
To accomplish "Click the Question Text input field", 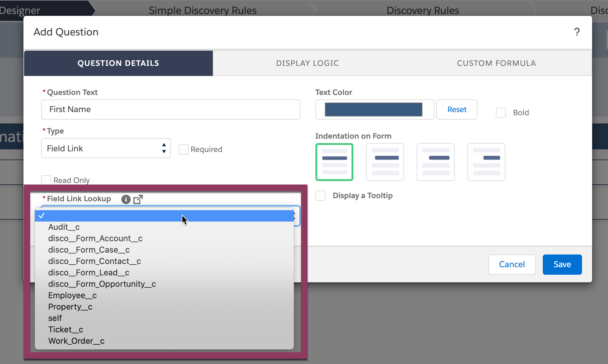I will pyautogui.click(x=171, y=110).
